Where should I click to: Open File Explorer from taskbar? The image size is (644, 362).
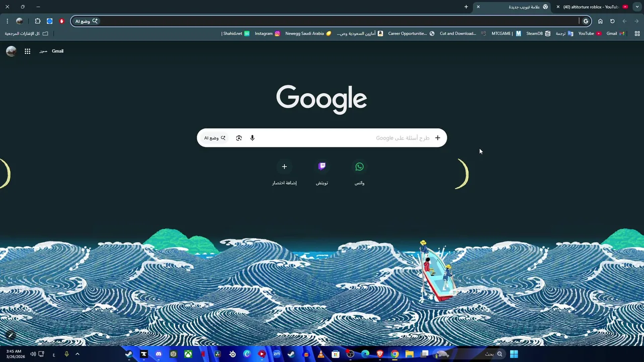(410, 354)
